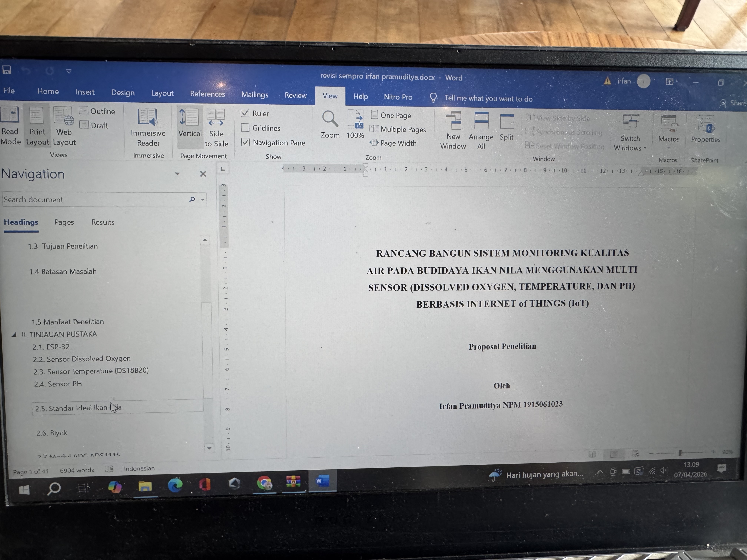747x560 pixels.
Task: Open Navigation pane options arrow
Action: [177, 174]
